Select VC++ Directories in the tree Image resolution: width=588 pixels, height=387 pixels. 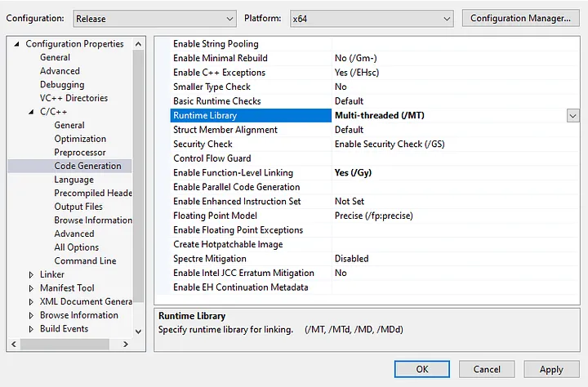(x=73, y=98)
